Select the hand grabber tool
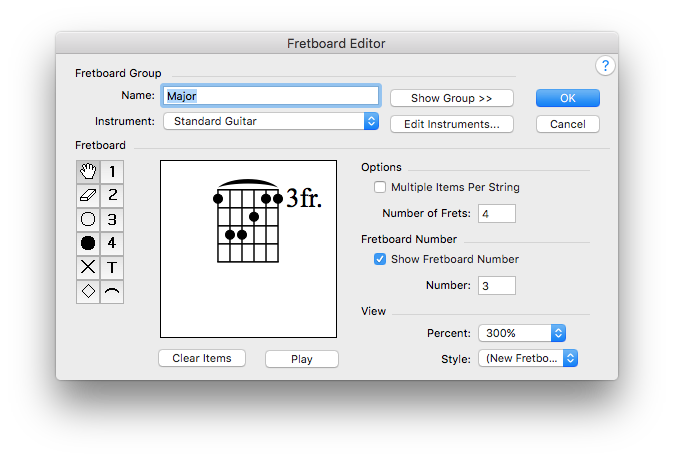674x460 pixels. tap(88, 172)
